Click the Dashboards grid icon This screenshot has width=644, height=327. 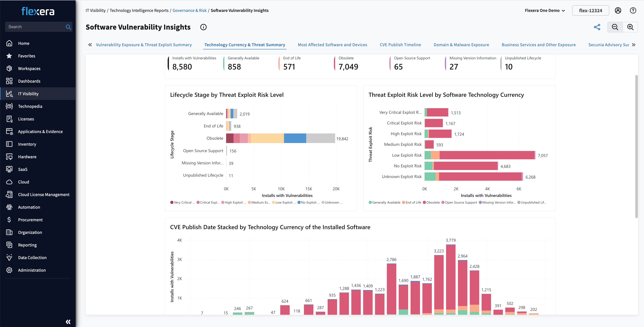pyautogui.click(x=9, y=81)
